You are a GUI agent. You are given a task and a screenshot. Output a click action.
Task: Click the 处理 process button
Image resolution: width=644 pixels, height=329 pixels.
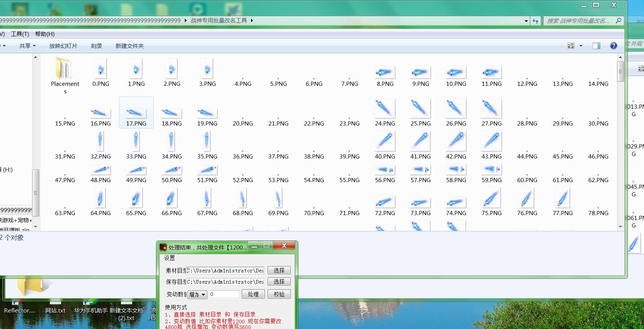pyautogui.click(x=253, y=294)
